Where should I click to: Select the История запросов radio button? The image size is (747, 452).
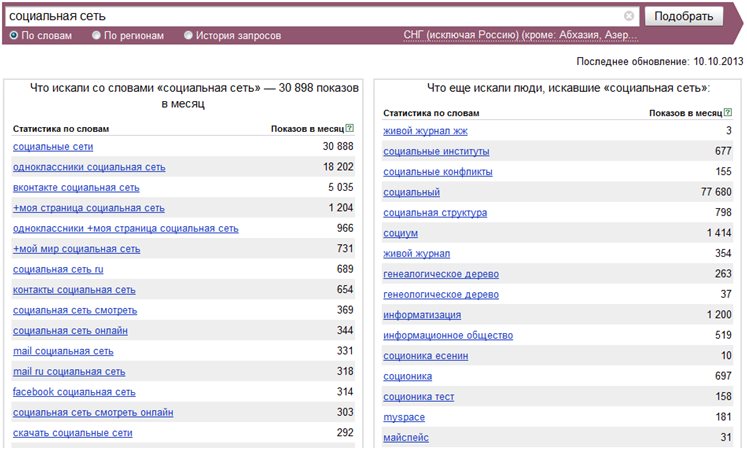click(188, 35)
